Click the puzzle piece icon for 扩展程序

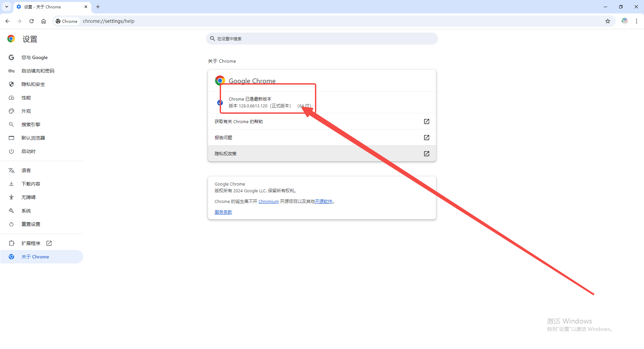(x=11, y=243)
